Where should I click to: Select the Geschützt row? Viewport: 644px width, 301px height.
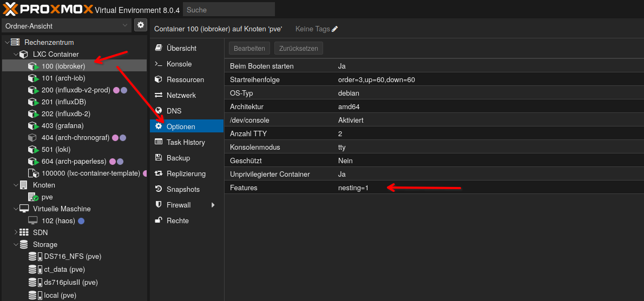[434, 160]
